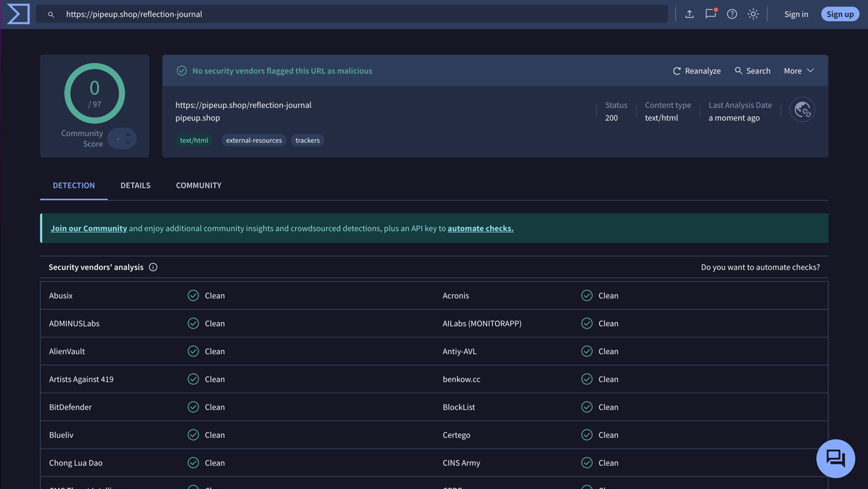Click the trackers tag
The height and width of the screenshot is (489, 868).
click(x=307, y=140)
